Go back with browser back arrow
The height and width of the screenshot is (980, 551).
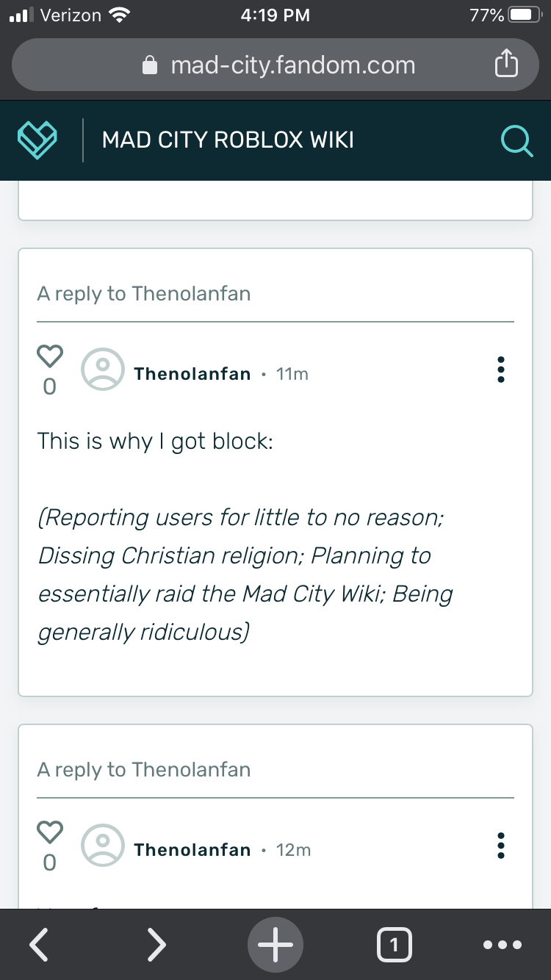pyautogui.click(x=40, y=945)
